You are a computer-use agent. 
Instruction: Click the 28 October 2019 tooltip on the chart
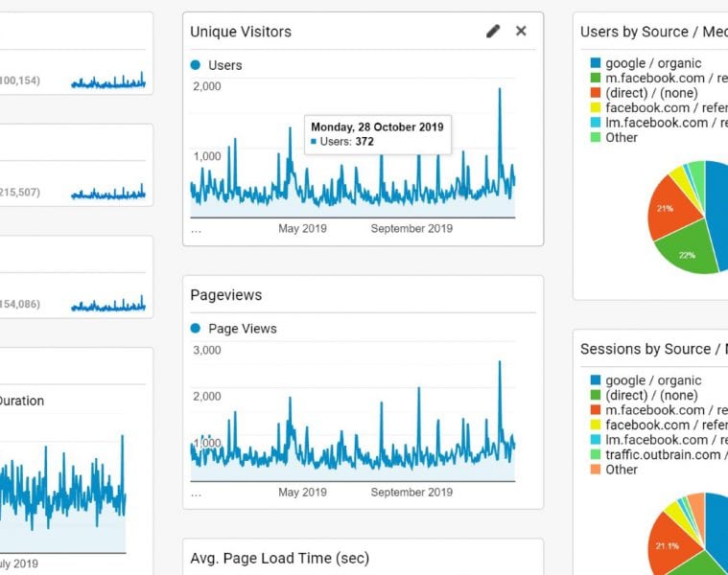pos(378,134)
